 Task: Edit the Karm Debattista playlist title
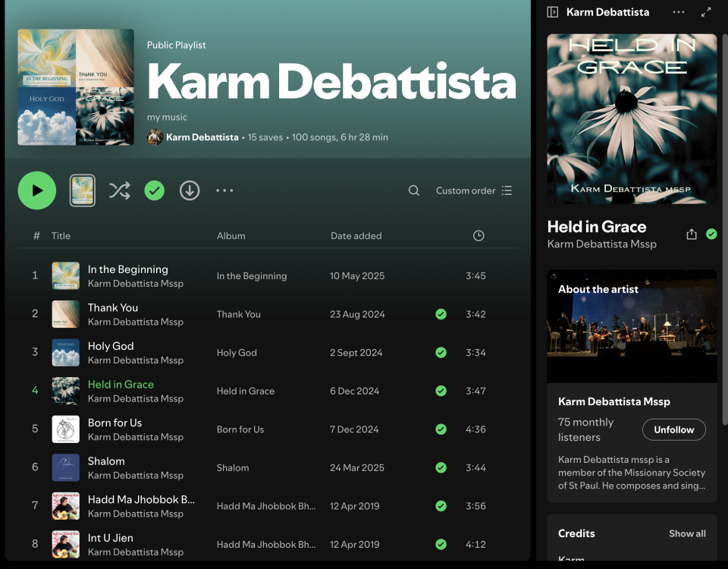tap(331, 81)
